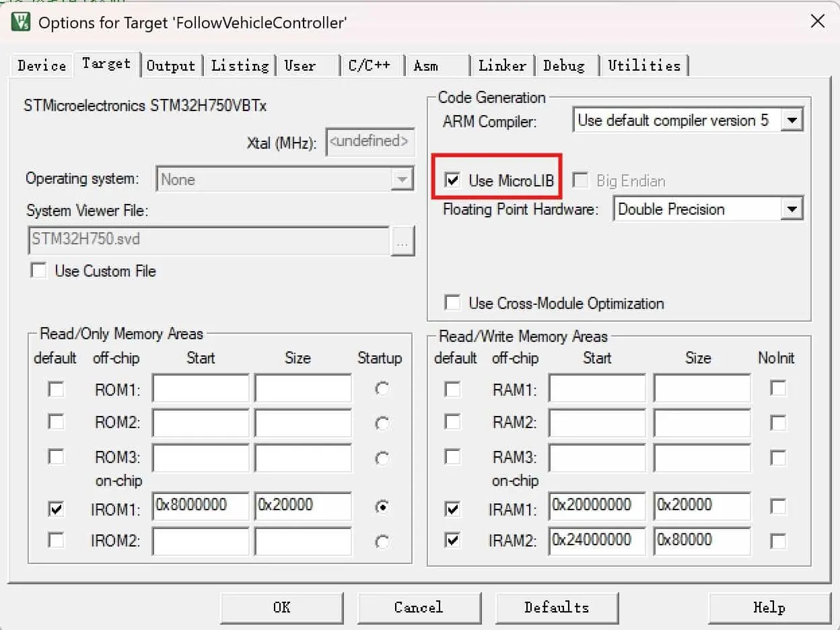Close the Options for Target dialog

coord(817,22)
